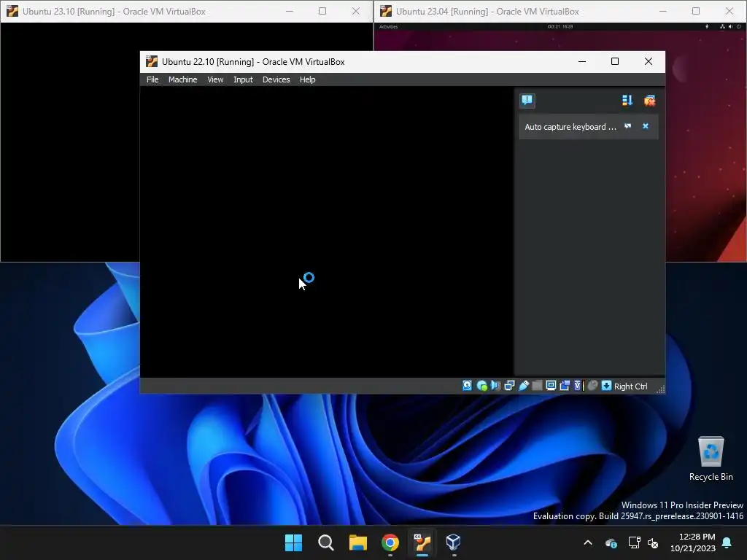Expand the Auto capture keyboard notification details
The image size is (747, 560).
coord(628,126)
